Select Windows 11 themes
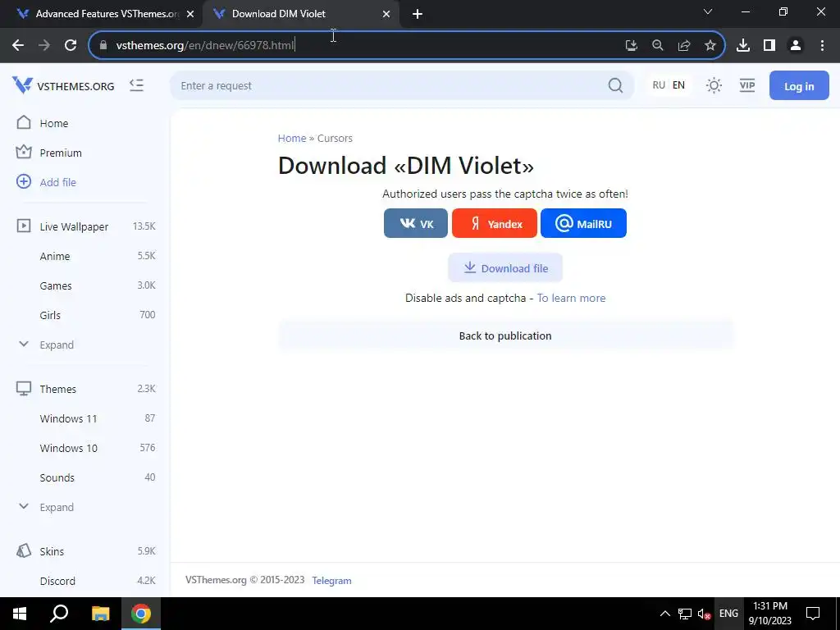840x630 pixels. (x=68, y=418)
